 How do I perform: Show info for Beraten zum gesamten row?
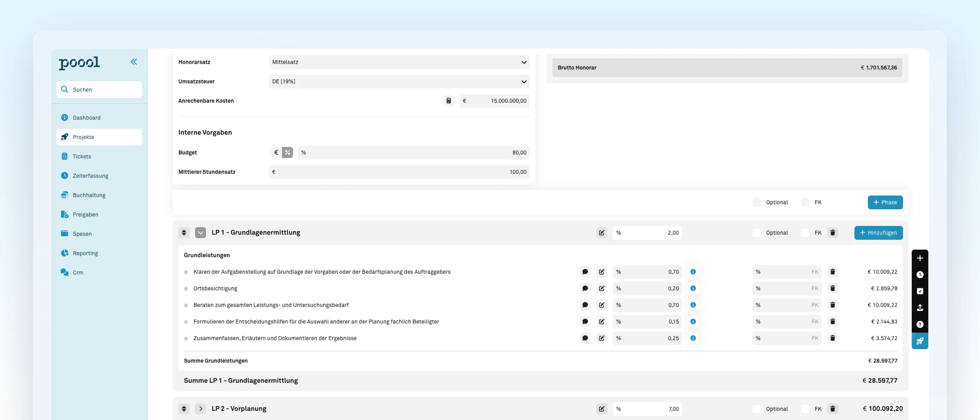click(x=693, y=305)
